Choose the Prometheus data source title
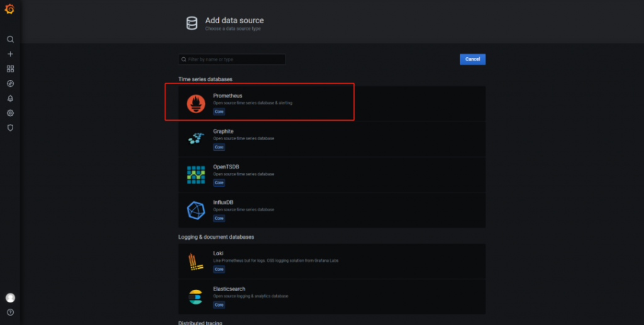 click(228, 96)
